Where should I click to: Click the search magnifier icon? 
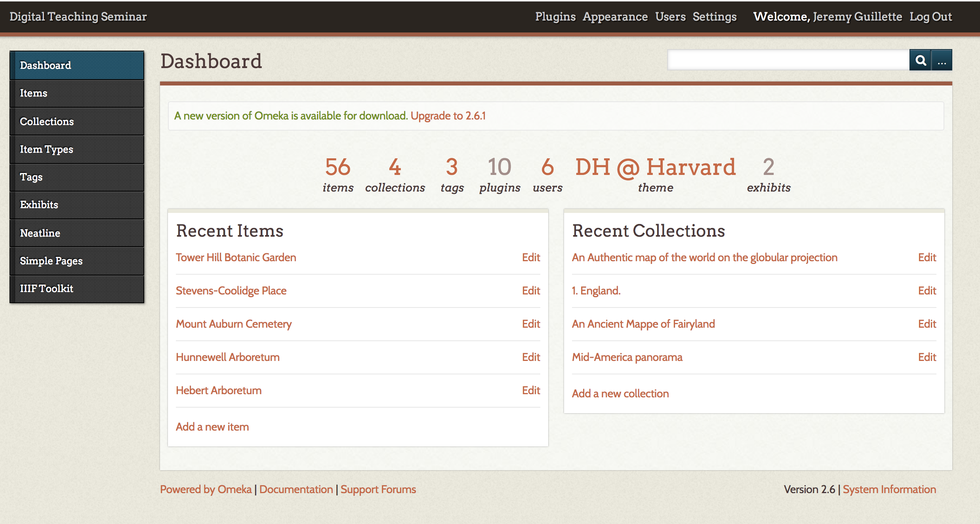pos(921,60)
